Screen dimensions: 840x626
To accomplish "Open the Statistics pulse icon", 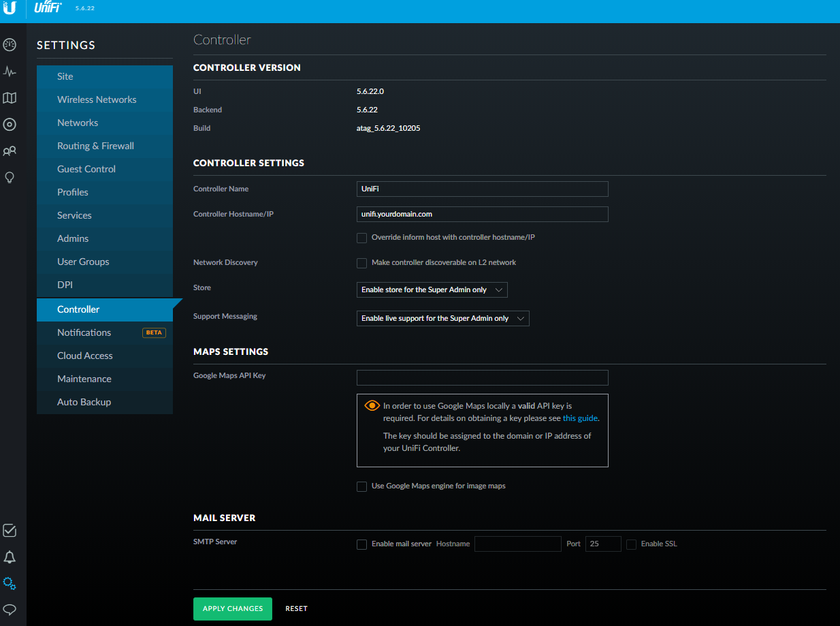I will click(x=10, y=72).
